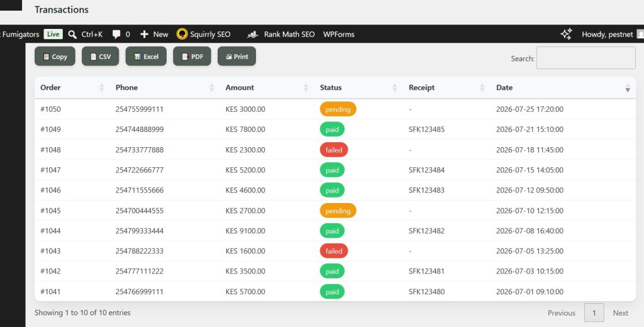The image size is (644, 327).
Task: Click pending badge in row #1045
Action: pyautogui.click(x=338, y=211)
